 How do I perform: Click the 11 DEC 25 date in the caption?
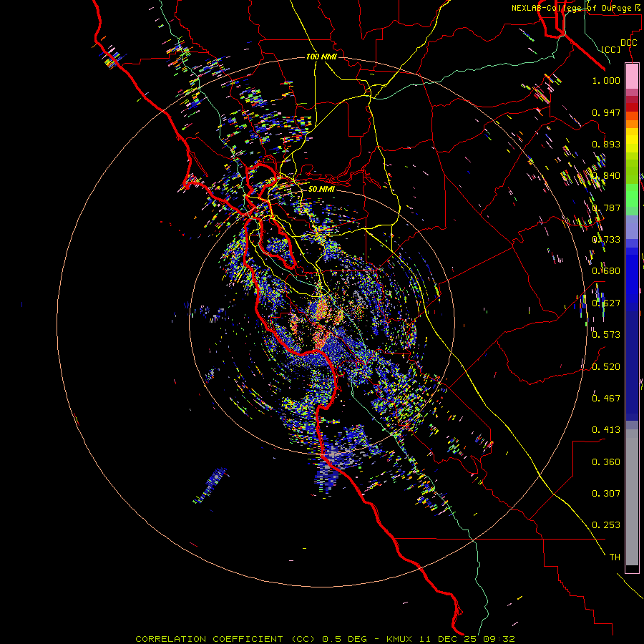pyautogui.click(x=449, y=639)
